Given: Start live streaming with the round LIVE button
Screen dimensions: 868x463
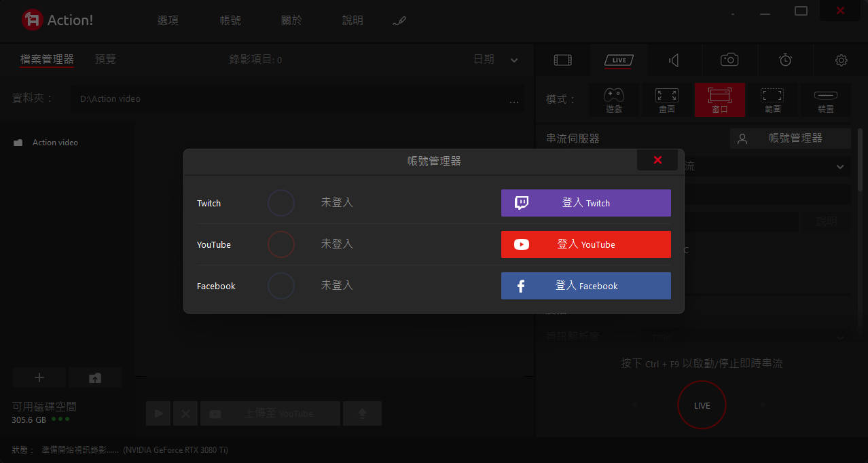Looking at the screenshot, I should pyautogui.click(x=702, y=405).
